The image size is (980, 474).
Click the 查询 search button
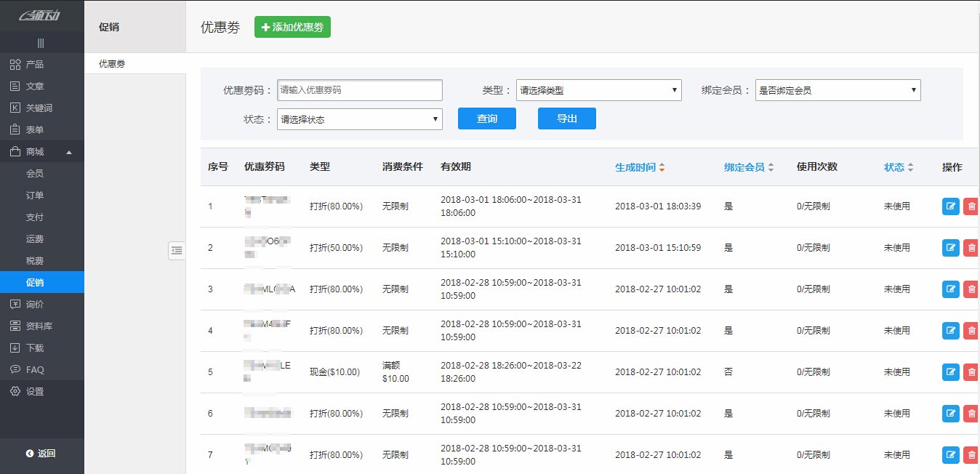click(486, 118)
